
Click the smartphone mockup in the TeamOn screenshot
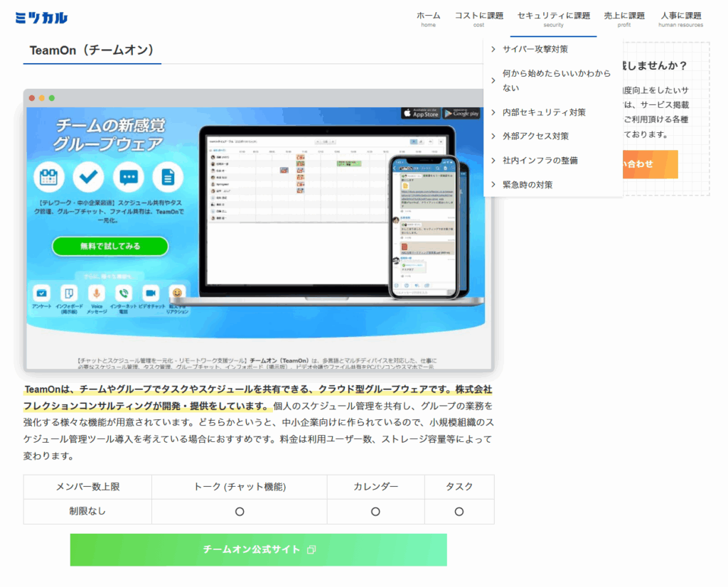[425, 227]
